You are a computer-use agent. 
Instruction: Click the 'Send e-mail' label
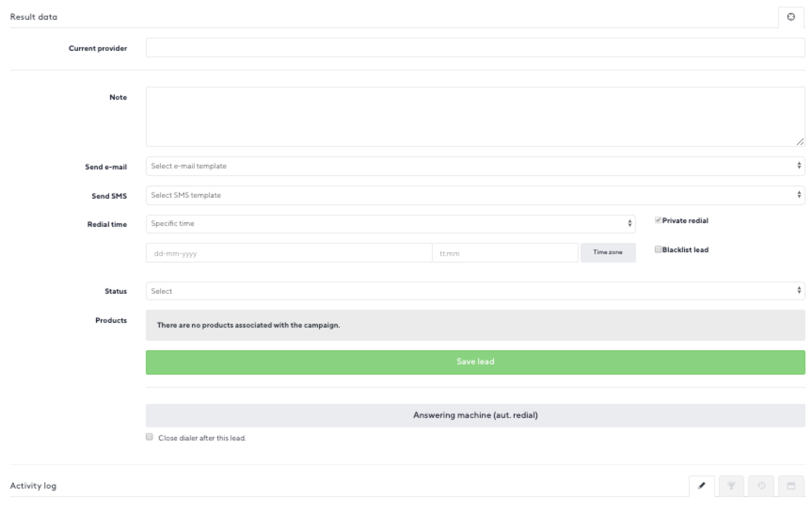tap(106, 167)
